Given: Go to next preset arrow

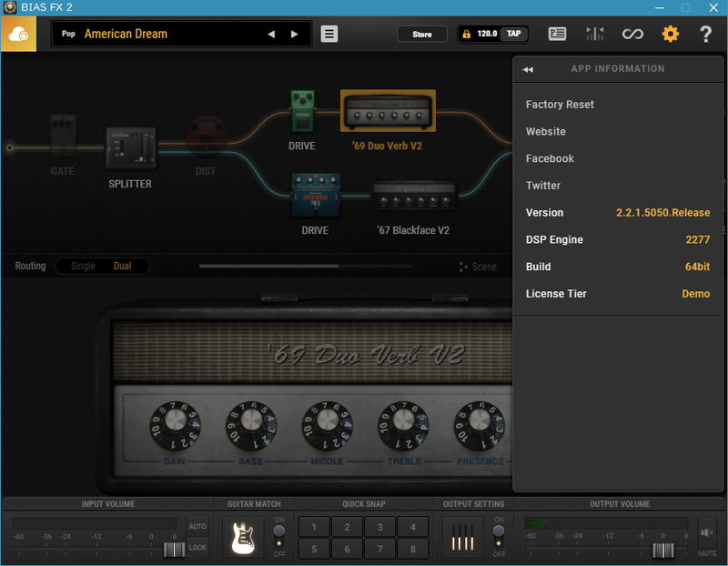Looking at the screenshot, I should coord(294,34).
